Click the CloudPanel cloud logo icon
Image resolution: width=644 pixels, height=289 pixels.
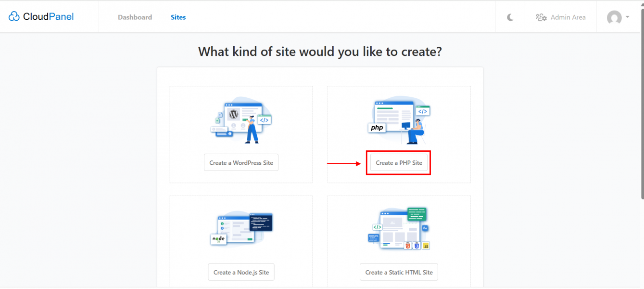point(14,17)
